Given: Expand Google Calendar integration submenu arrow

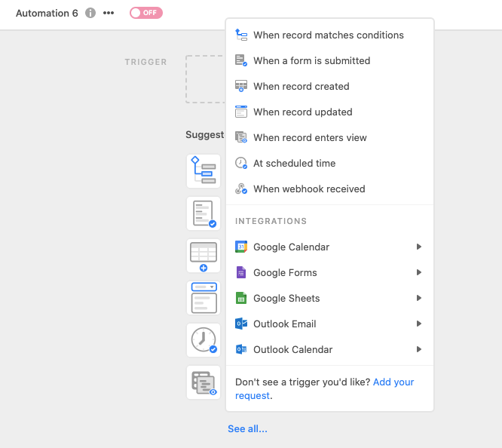Looking at the screenshot, I should pyautogui.click(x=419, y=247).
